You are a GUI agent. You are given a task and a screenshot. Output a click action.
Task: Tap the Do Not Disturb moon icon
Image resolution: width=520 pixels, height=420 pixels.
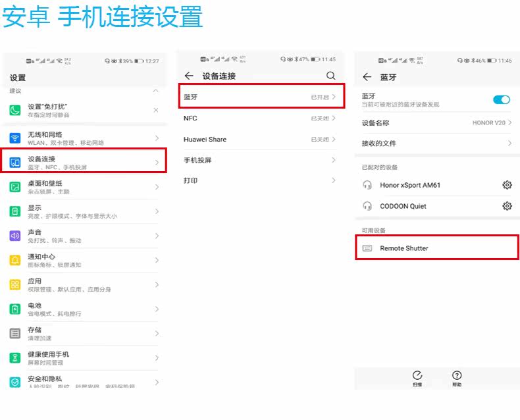tap(15, 110)
